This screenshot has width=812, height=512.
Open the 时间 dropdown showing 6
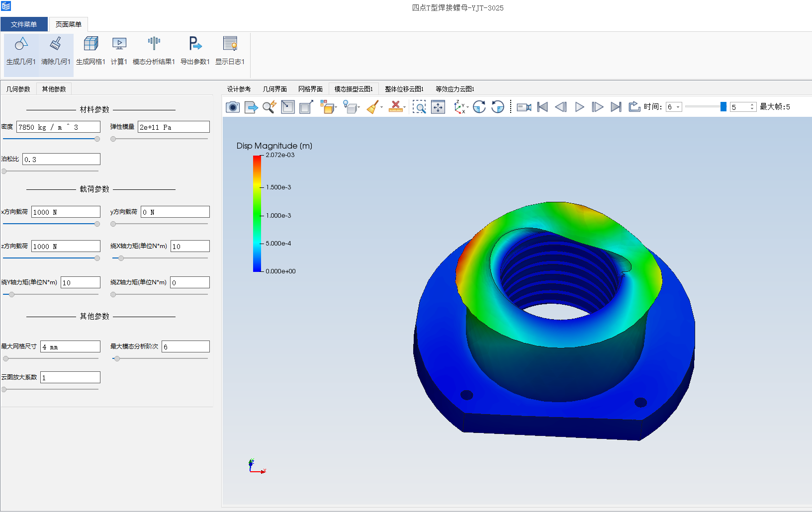(x=674, y=107)
